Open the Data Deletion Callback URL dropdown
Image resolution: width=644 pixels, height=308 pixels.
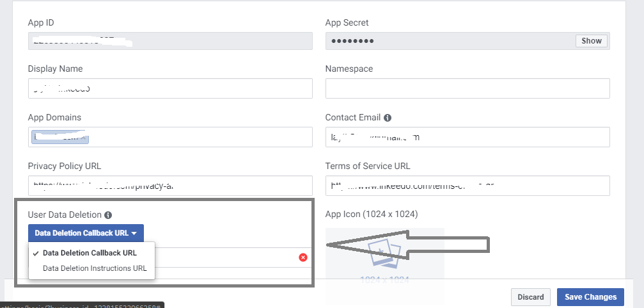[86, 233]
